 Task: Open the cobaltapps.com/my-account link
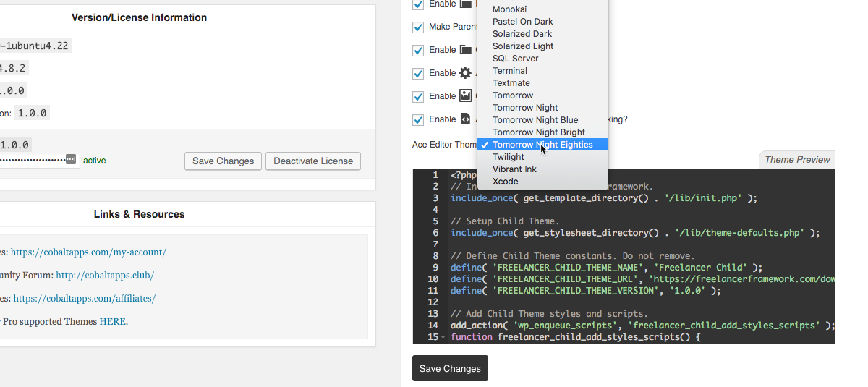[88, 252]
